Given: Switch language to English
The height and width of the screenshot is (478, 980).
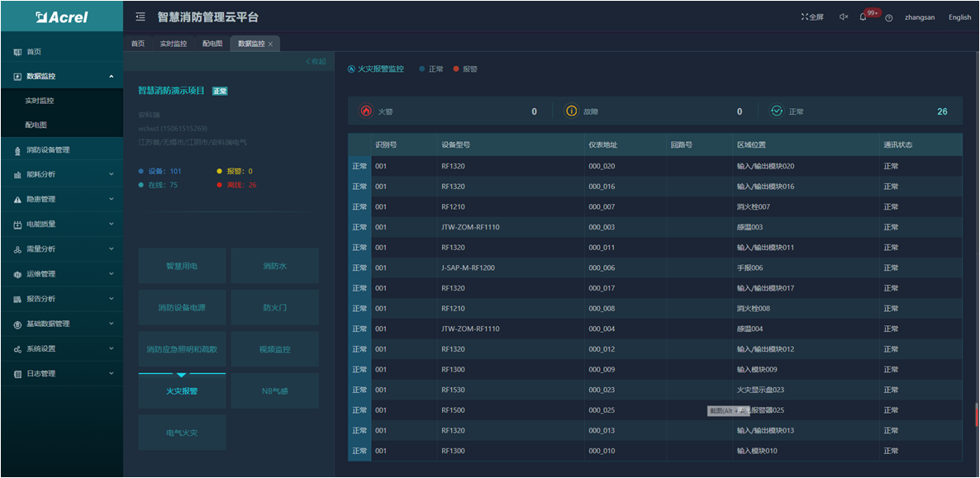Looking at the screenshot, I should (x=959, y=17).
